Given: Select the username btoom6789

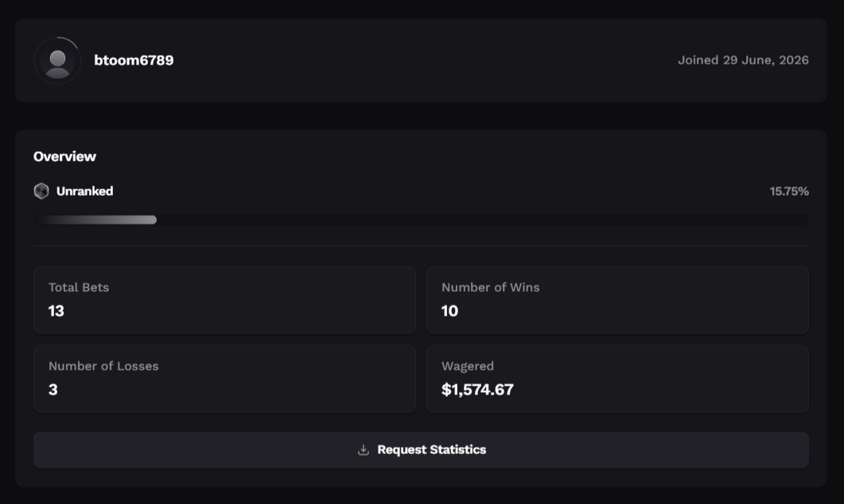Looking at the screenshot, I should pos(134,60).
